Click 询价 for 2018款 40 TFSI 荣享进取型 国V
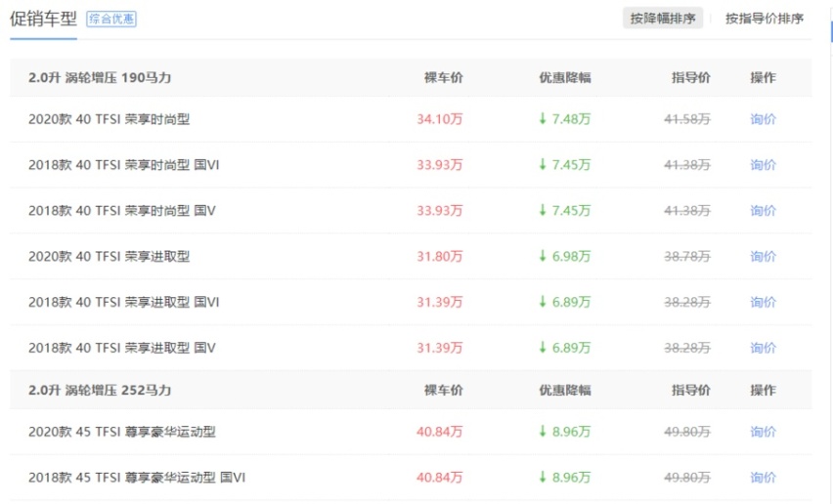The width and height of the screenshot is (833, 504). [x=763, y=348]
